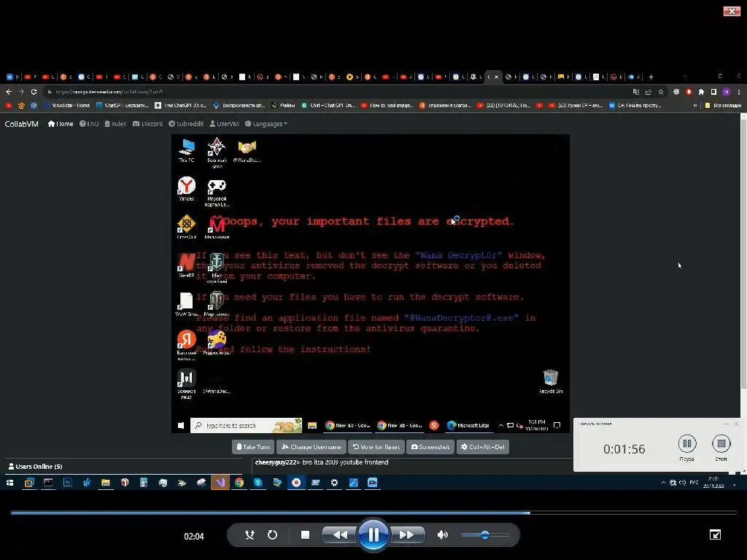Click Vote for Reset button
This screenshot has width=747, height=560.
coord(376,447)
